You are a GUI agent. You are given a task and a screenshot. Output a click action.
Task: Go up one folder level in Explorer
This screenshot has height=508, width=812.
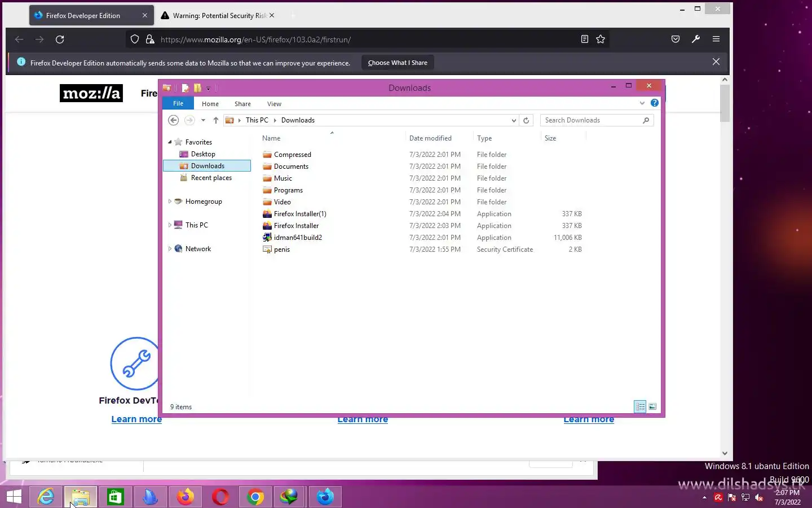coord(215,120)
